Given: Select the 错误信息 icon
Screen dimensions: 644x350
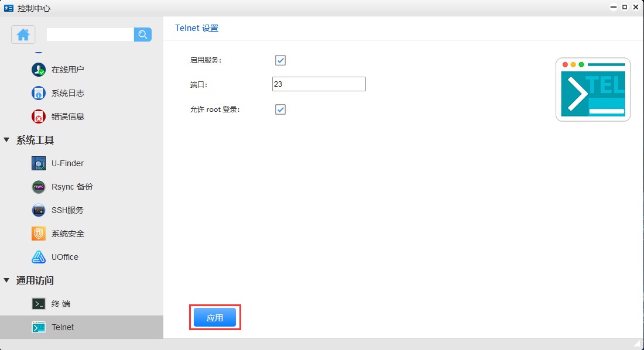Looking at the screenshot, I should 39,116.
